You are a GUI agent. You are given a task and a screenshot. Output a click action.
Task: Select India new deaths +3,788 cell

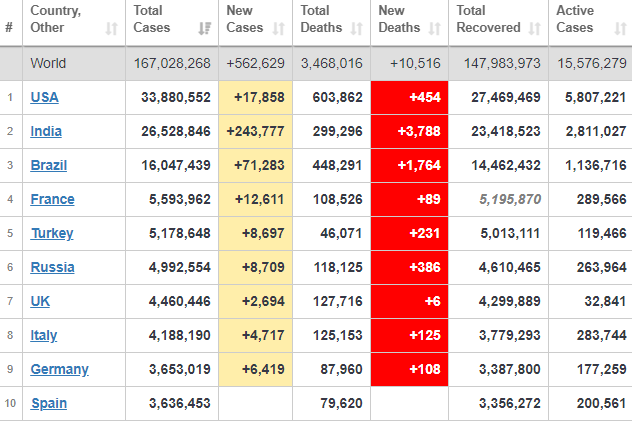[x=410, y=131]
